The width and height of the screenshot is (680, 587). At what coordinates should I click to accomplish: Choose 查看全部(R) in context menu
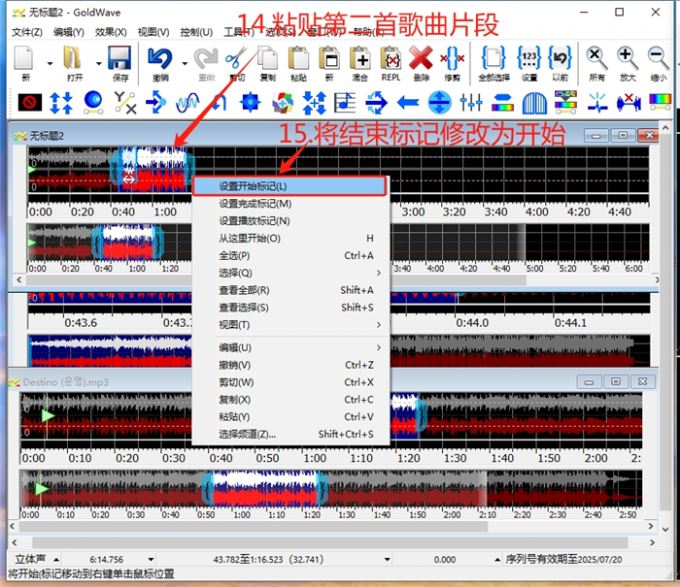291,290
